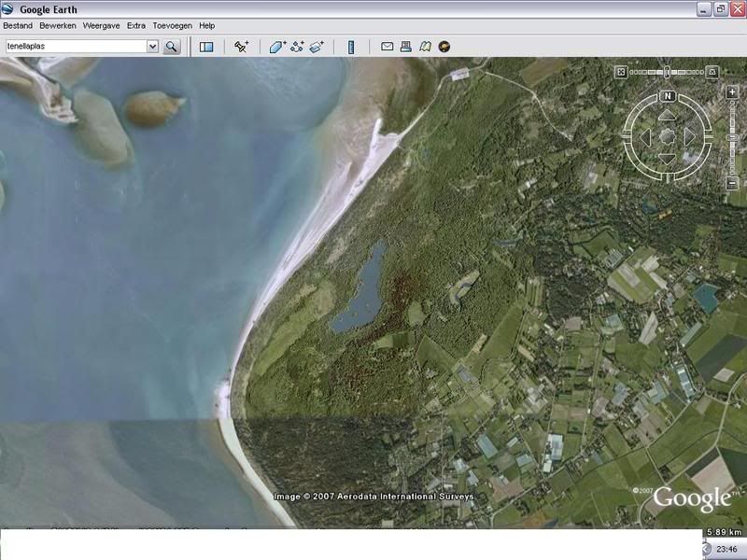Select the add path tool
The height and width of the screenshot is (560, 747).
(298, 47)
